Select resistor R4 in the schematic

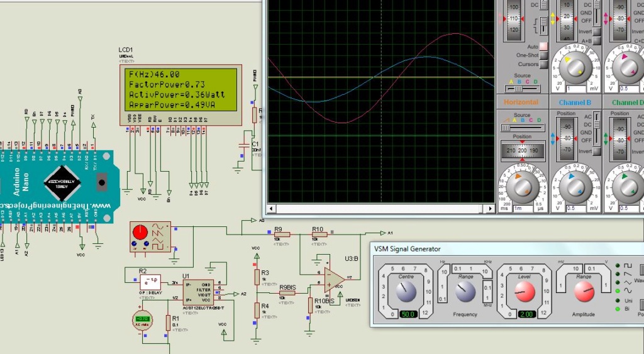click(257, 311)
